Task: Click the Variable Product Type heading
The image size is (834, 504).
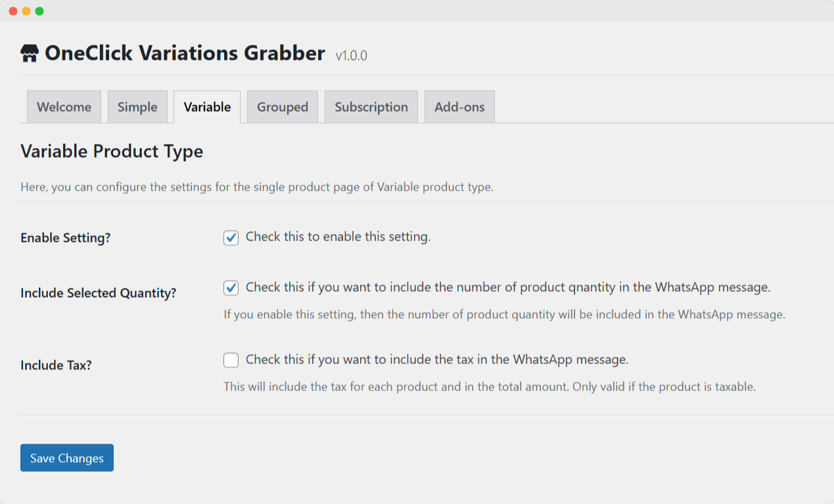Action: (112, 151)
